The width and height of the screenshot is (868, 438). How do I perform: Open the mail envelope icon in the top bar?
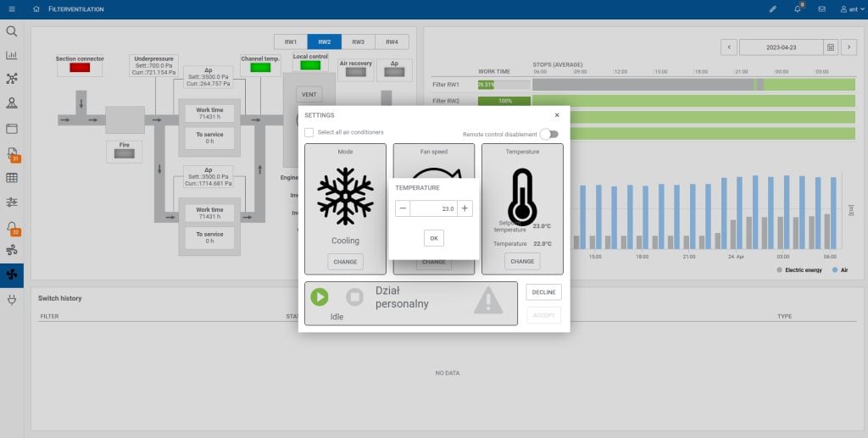[821, 8]
